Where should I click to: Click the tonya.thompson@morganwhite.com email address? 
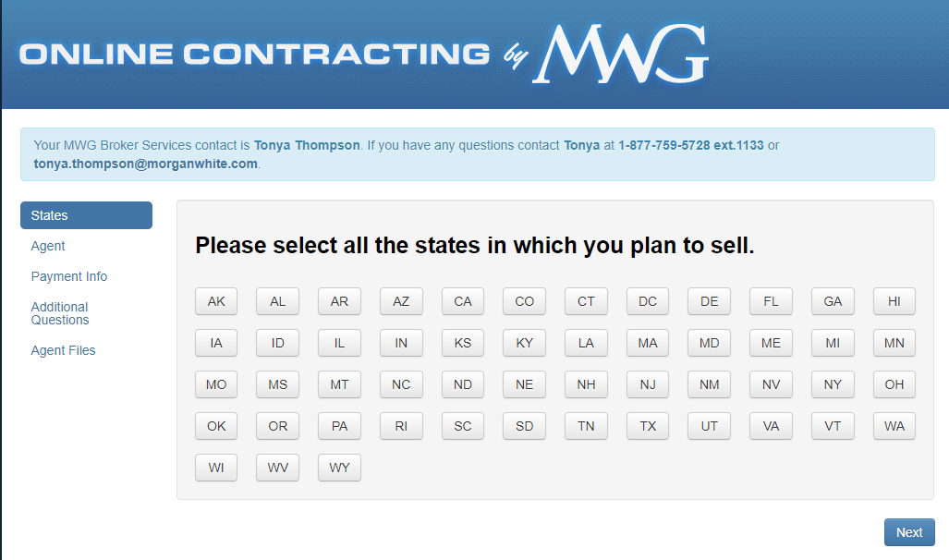[x=146, y=164]
